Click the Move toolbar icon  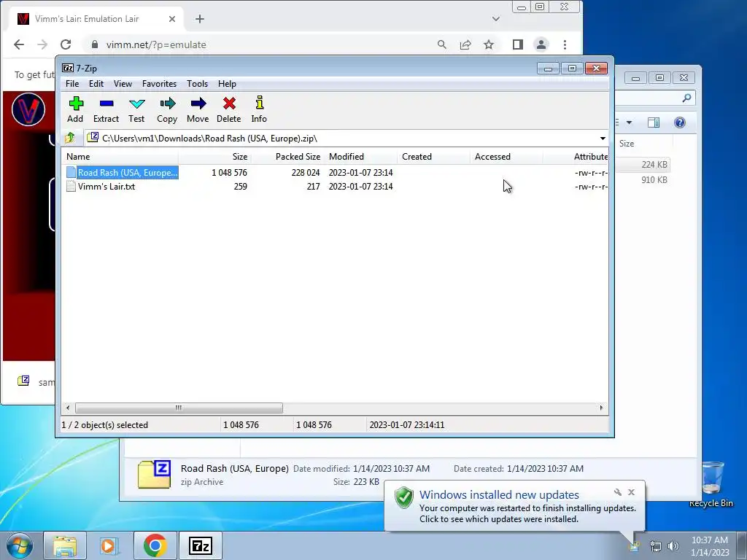198,109
